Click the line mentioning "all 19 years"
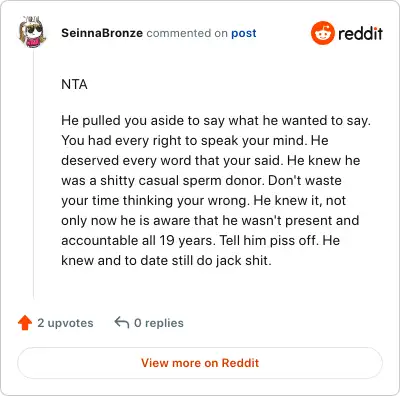This screenshot has height=396, width=400. click(200, 241)
